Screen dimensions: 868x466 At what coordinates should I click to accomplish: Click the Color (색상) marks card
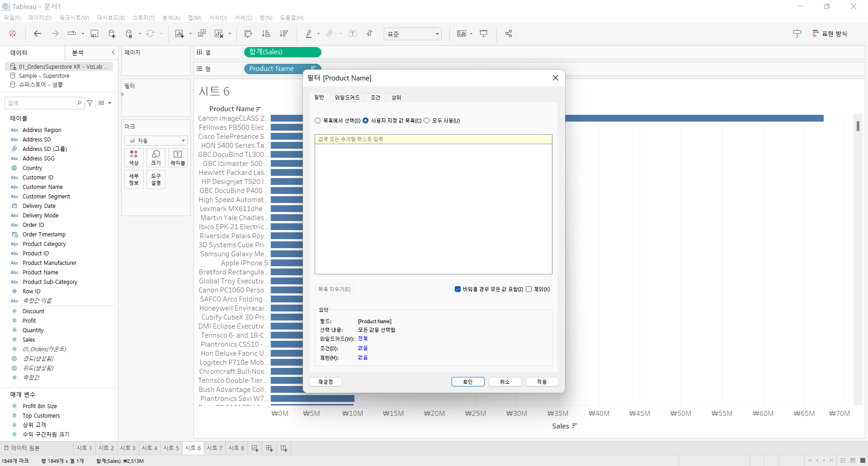click(134, 158)
